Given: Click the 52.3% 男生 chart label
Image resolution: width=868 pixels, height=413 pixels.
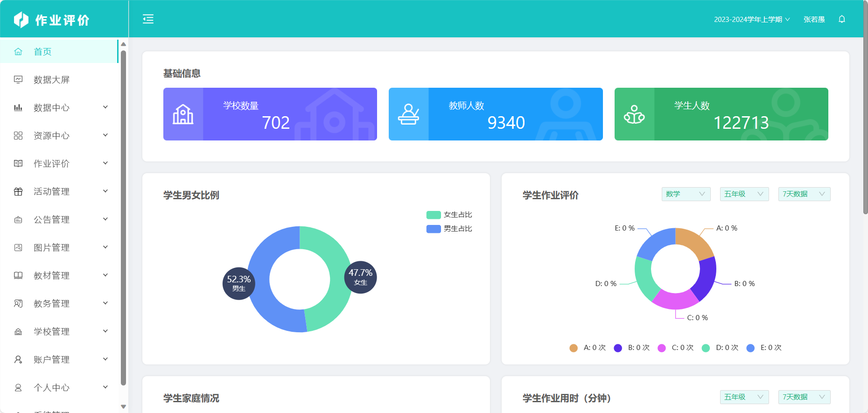Looking at the screenshot, I should click(x=239, y=283).
